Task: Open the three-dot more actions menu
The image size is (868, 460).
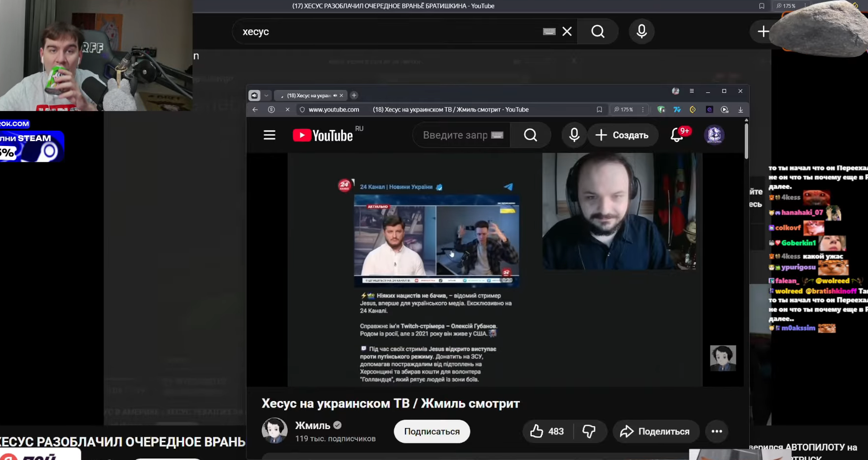Action: tap(717, 431)
